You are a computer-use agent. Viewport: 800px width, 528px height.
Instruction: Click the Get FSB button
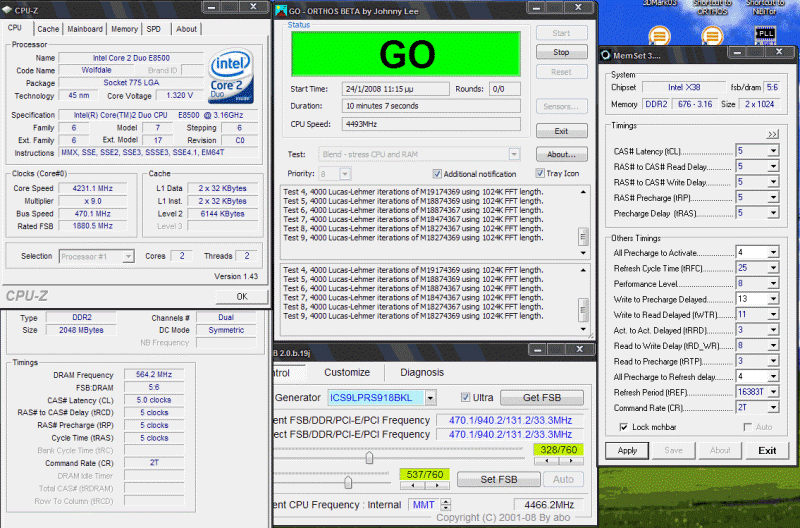(x=542, y=397)
